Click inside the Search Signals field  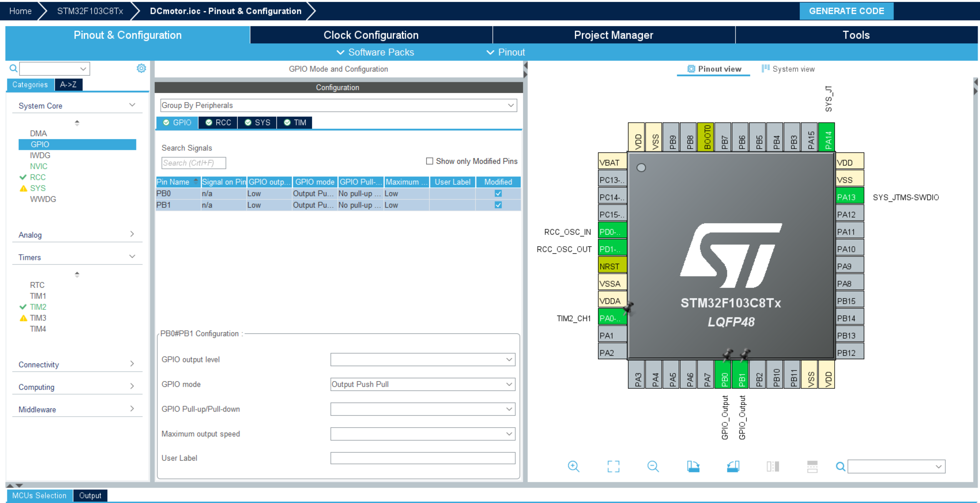coord(193,163)
